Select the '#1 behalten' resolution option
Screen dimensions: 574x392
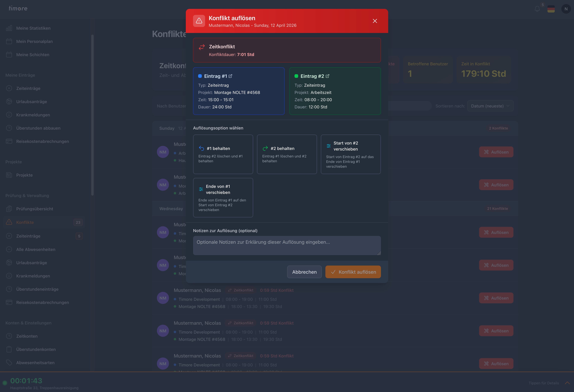[223, 154]
